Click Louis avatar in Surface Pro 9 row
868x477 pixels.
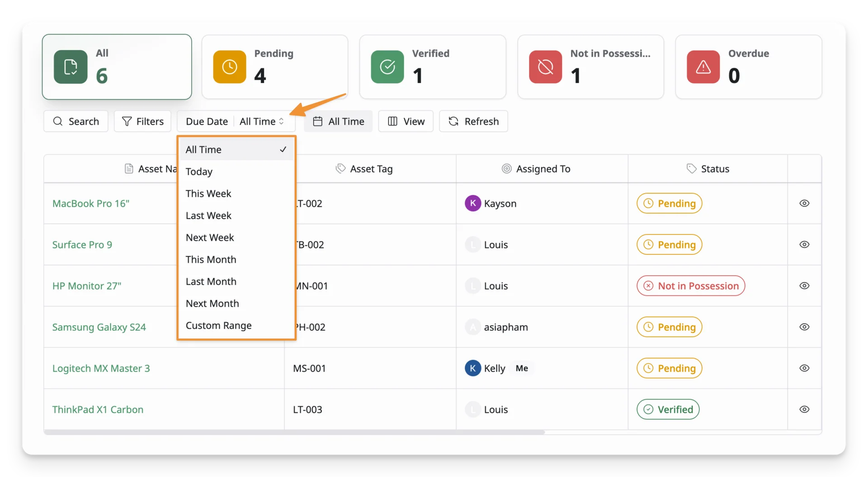point(473,244)
